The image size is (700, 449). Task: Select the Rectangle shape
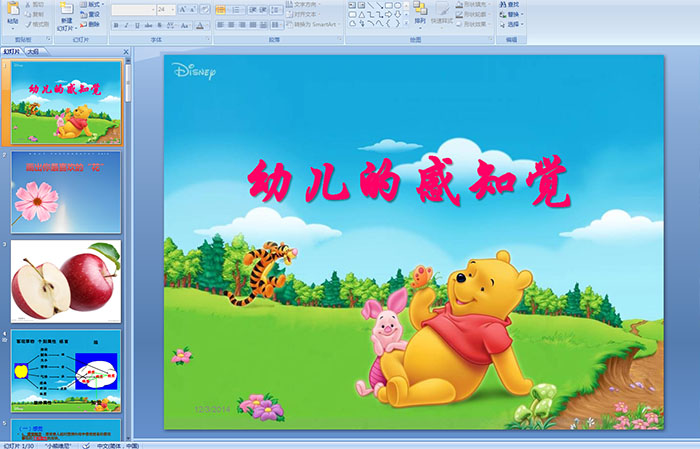[x=388, y=5]
